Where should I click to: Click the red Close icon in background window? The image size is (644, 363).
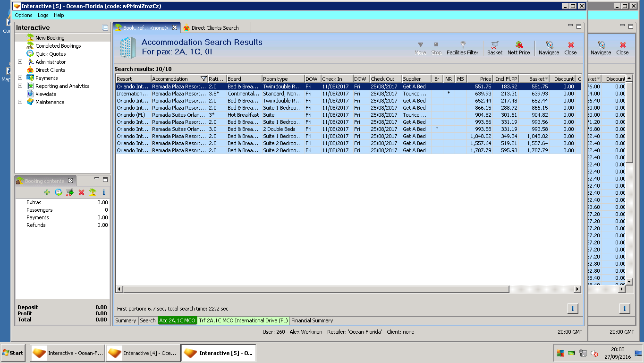tap(623, 45)
